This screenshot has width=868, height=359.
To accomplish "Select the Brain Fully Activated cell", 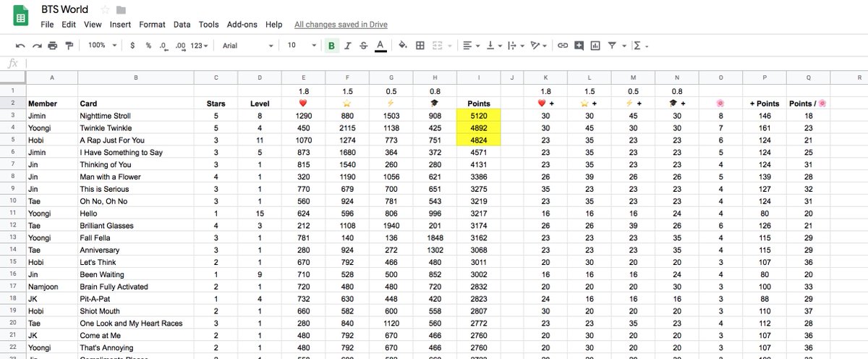I will coord(135,287).
